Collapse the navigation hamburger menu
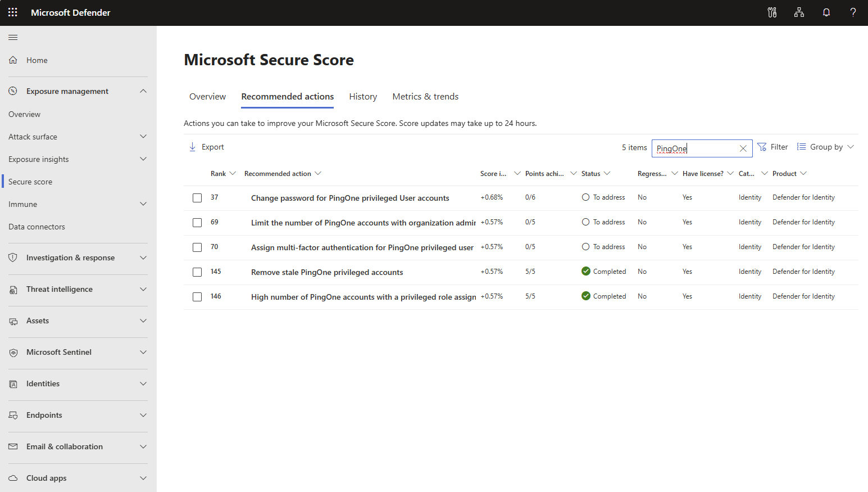The height and width of the screenshot is (492, 868). point(13,38)
